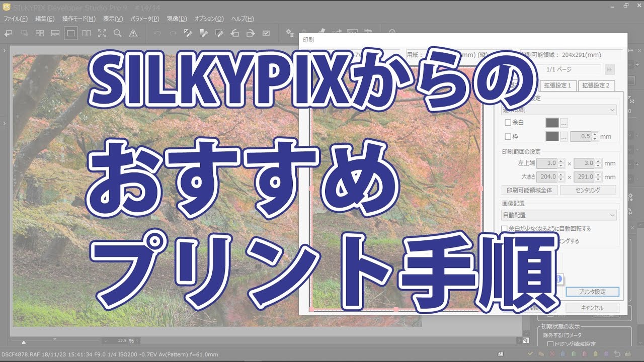Viewport: 644px width, 362px height.
Task: Click the プリンタ設定 button
Action: (592, 292)
